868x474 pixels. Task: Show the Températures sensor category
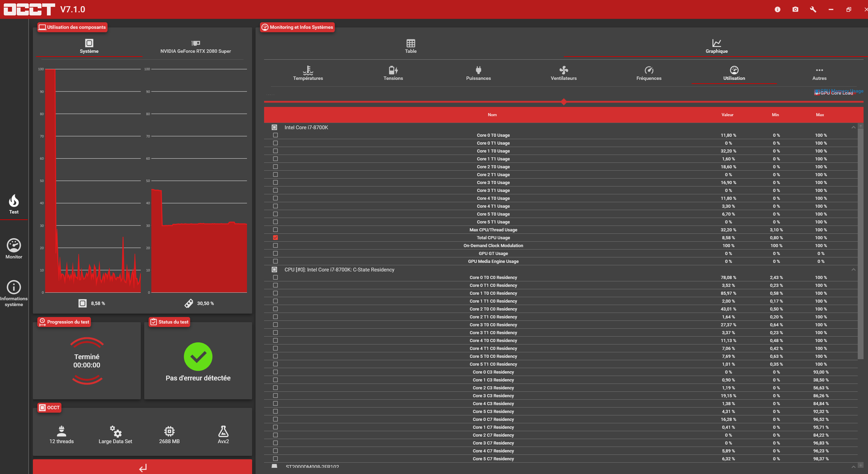click(x=308, y=73)
